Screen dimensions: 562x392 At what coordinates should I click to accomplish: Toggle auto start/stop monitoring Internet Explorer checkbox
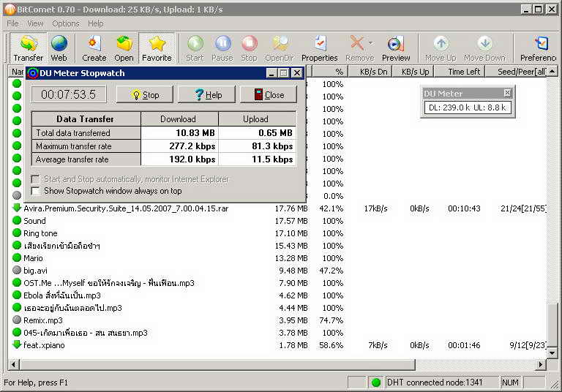[35, 178]
